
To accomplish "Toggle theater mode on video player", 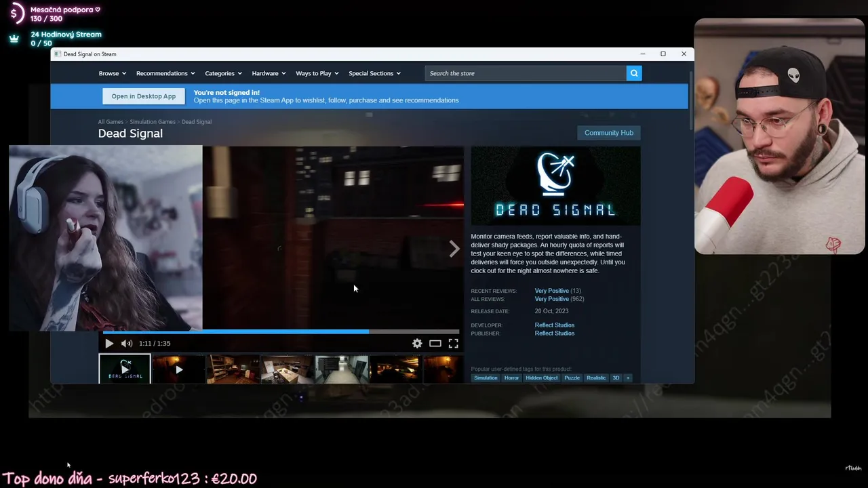I will 435,344.
